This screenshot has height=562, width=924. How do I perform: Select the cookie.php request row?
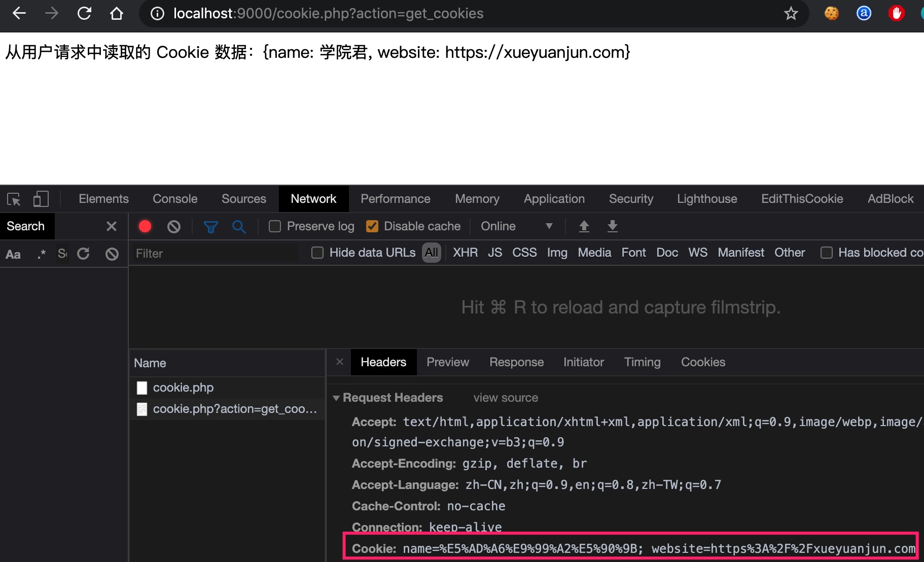227,388
